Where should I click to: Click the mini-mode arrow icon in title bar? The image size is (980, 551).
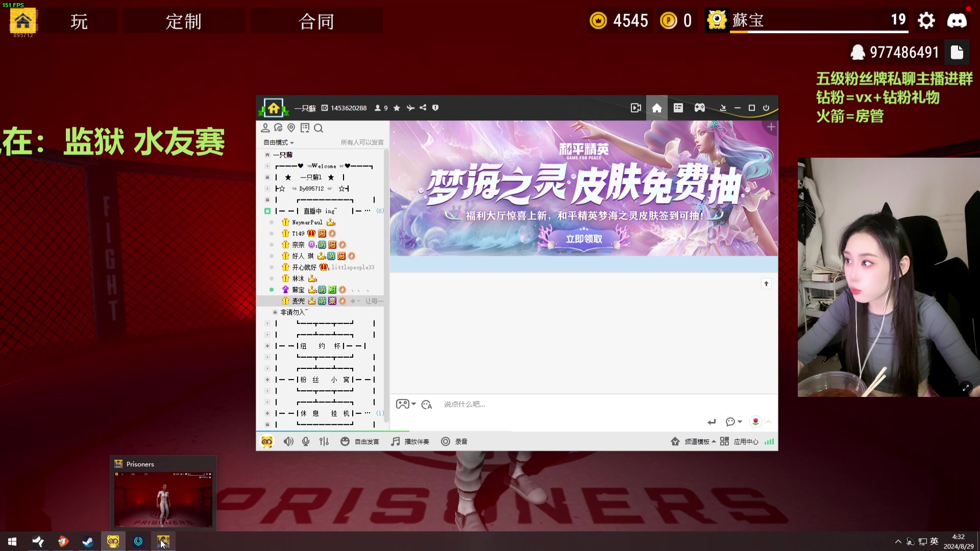coord(723,108)
